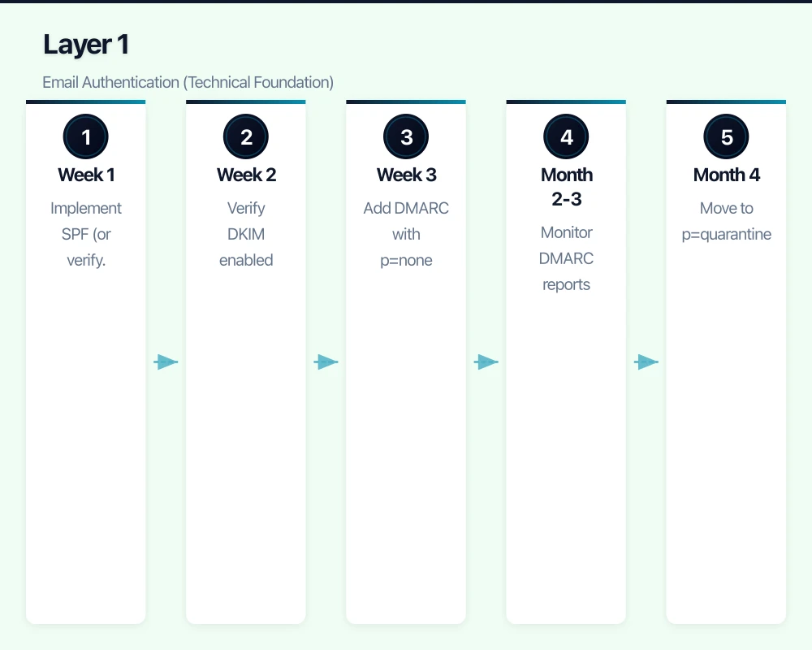Select the Week 3 title
The image size is (812, 650).
pos(406,175)
